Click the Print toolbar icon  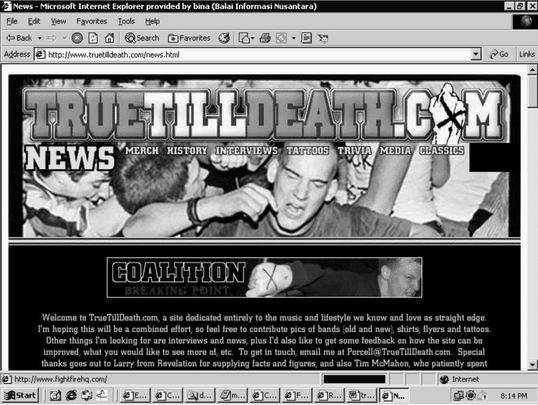[x=265, y=38]
